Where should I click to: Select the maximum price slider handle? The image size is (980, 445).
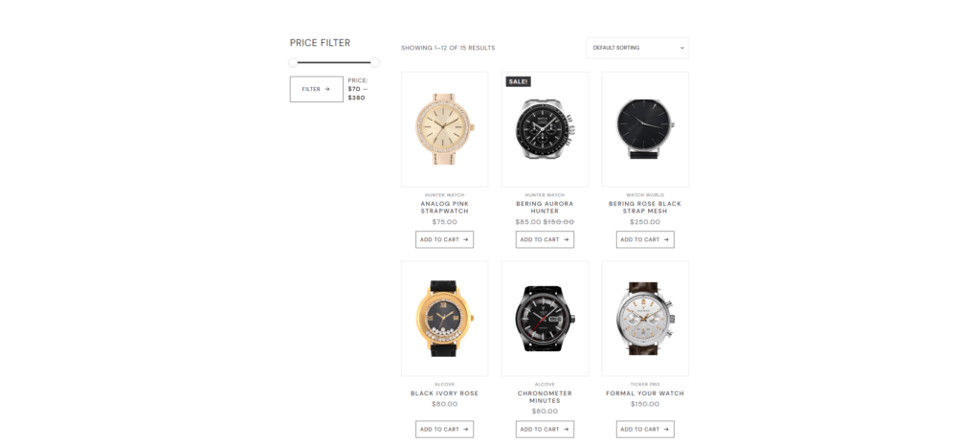[x=375, y=62]
